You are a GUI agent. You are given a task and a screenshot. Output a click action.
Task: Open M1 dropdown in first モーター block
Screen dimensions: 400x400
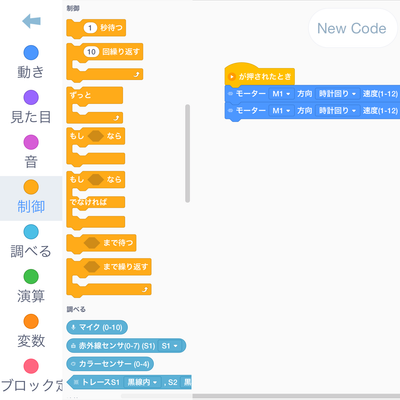[x=281, y=94]
